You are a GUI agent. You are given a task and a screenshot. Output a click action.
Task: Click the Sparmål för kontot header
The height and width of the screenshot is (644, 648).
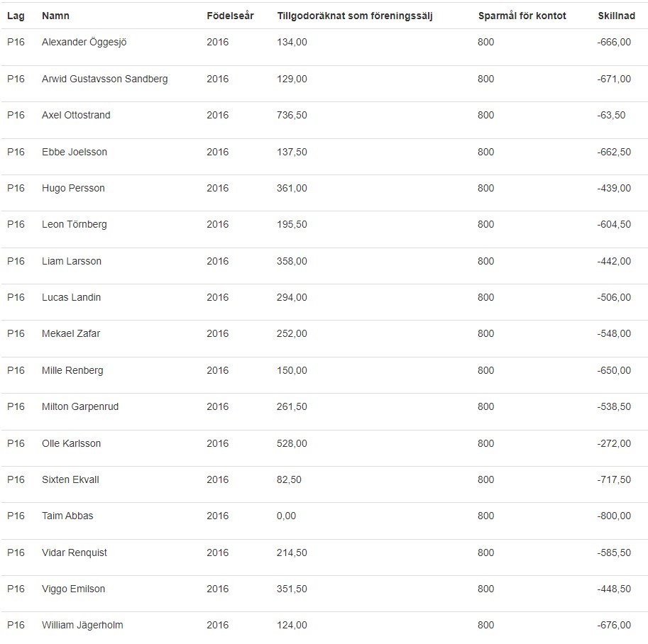522,16
